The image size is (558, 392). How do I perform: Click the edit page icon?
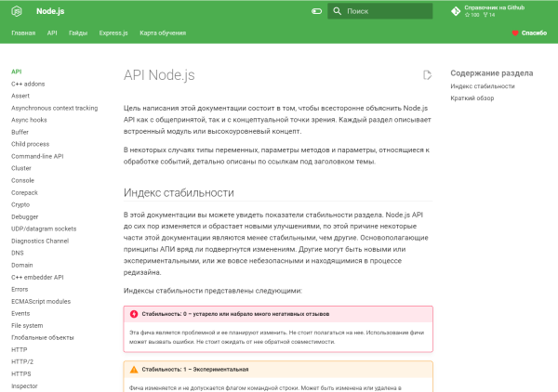(x=428, y=75)
